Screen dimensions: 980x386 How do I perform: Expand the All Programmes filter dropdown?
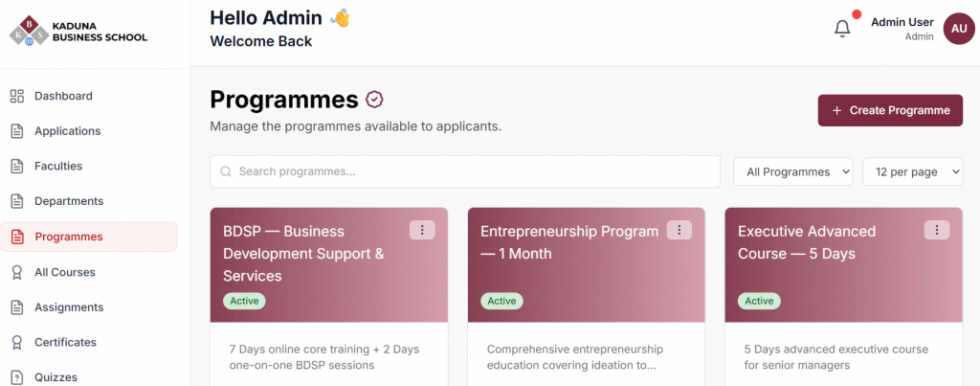click(x=792, y=171)
